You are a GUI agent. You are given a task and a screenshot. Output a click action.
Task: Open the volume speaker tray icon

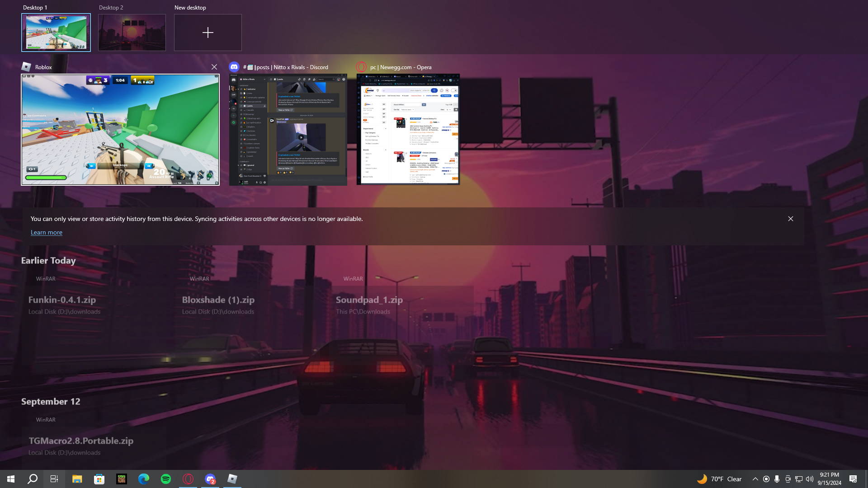coord(809,479)
